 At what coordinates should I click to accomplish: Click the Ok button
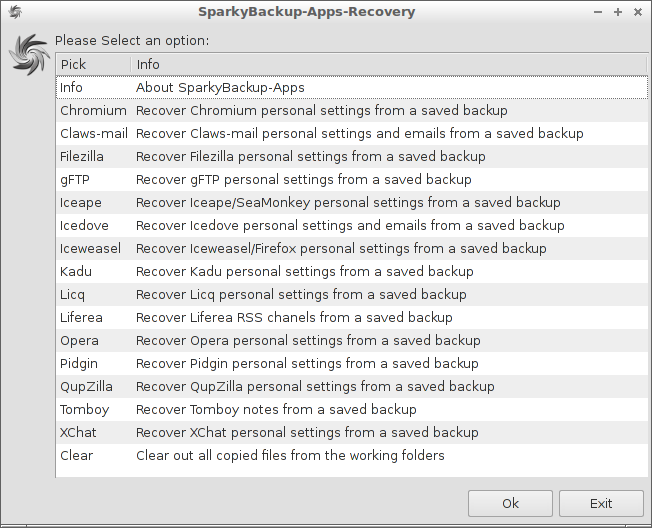(510, 503)
